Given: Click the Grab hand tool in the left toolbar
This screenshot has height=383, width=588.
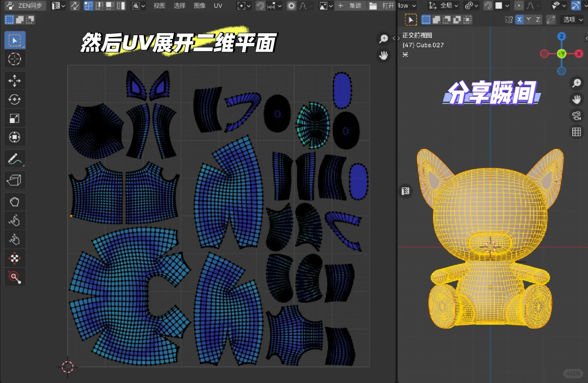Looking at the screenshot, I should [x=15, y=202].
